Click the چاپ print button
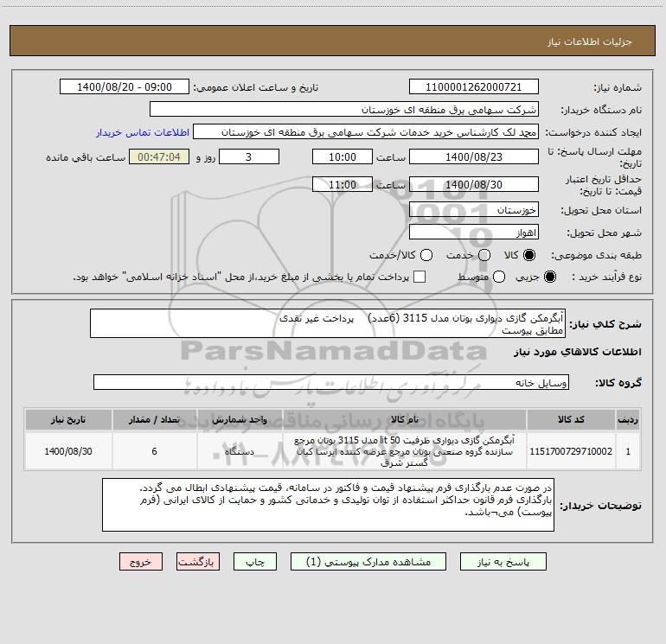This screenshot has height=644, width=666. (255, 562)
